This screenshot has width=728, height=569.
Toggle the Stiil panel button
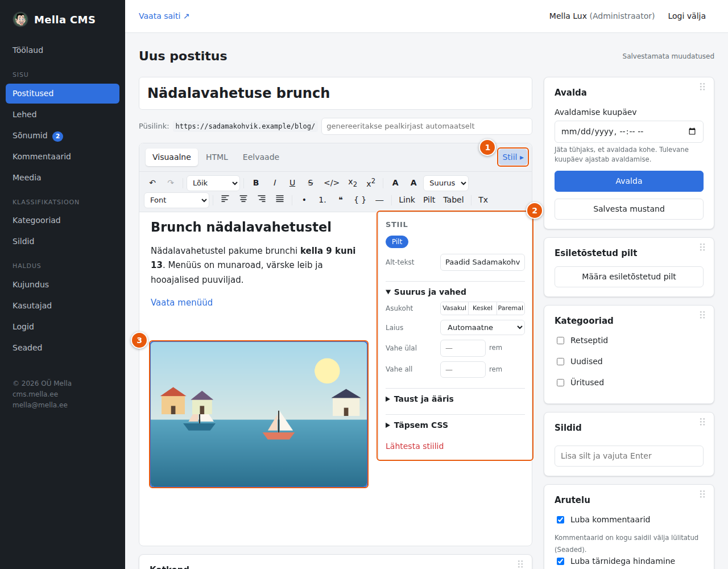513,157
